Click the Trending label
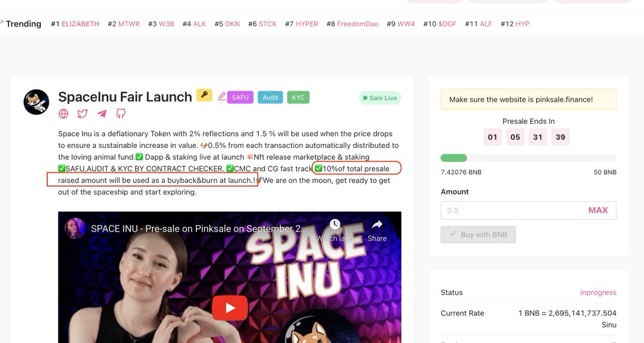Image resolution: width=644 pixels, height=343 pixels. coord(24,24)
